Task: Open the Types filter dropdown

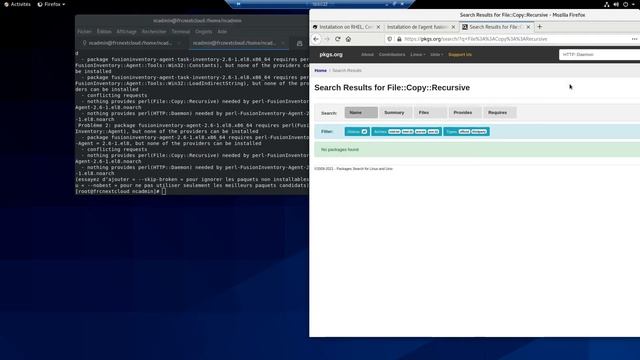Action: coord(467,131)
